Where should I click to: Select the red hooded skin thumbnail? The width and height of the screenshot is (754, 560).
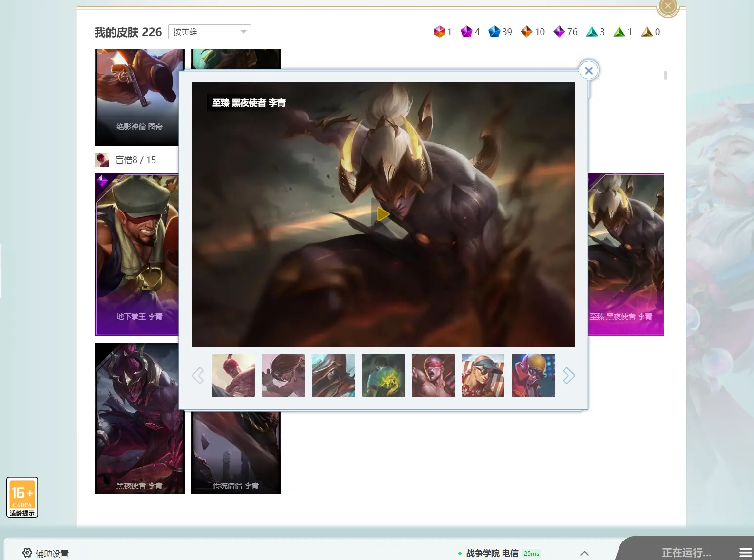tap(333, 375)
